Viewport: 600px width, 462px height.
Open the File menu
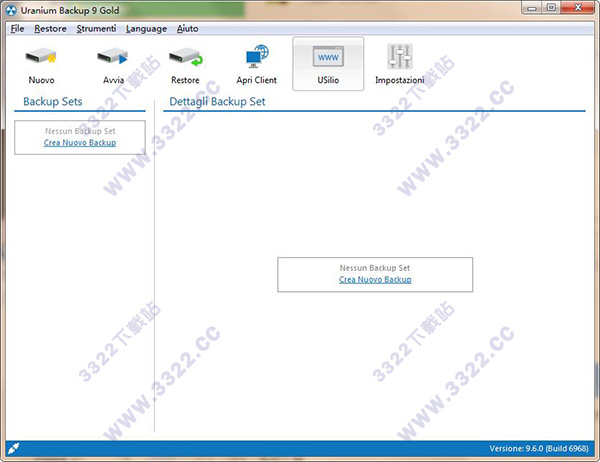(17, 29)
